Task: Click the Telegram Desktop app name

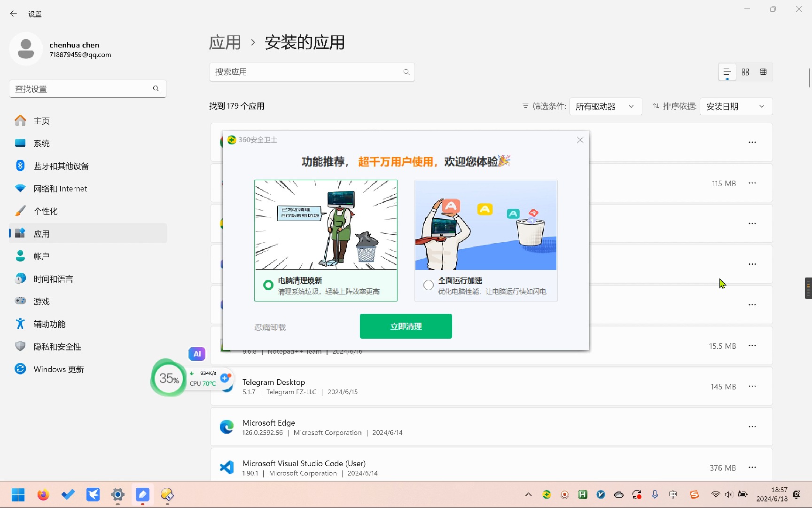Action: (274, 382)
